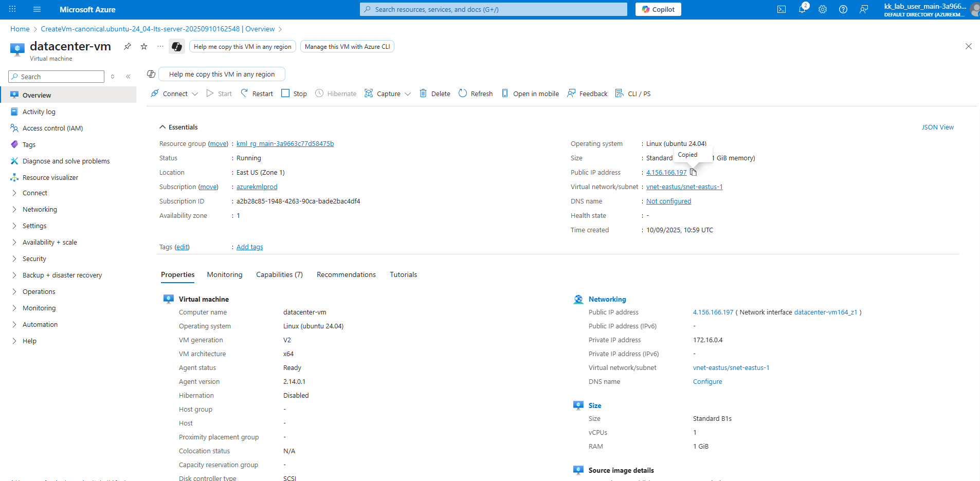This screenshot has width=980, height=481.
Task: Collapse the left sidebar menu
Action: pyautogui.click(x=128, y=77)
